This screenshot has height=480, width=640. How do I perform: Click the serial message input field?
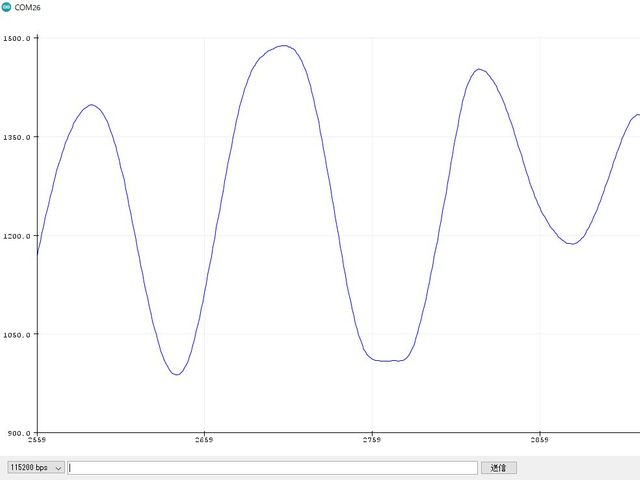272,467
